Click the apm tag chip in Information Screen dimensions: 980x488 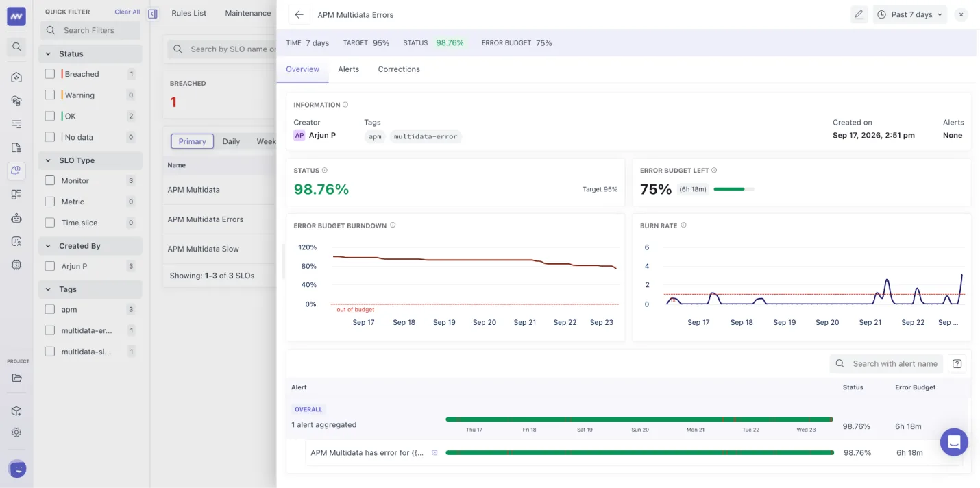click(x=375, y=136)
